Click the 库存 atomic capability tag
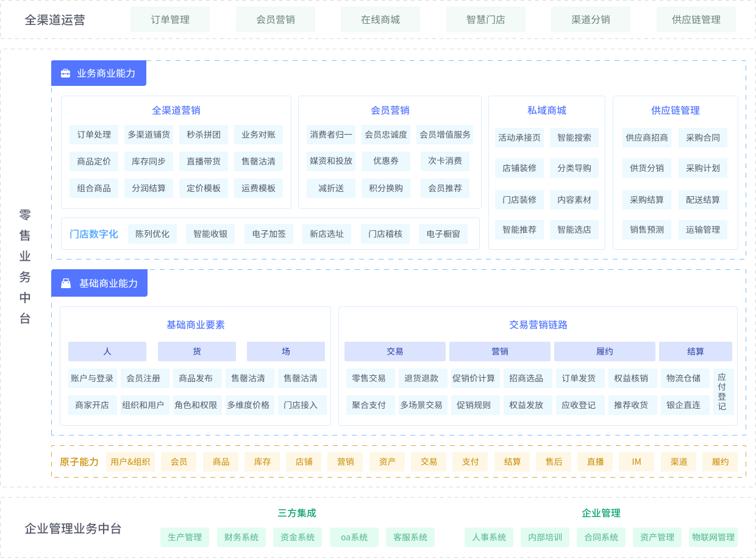Screen dimensions: 756x558 [262, 462]
